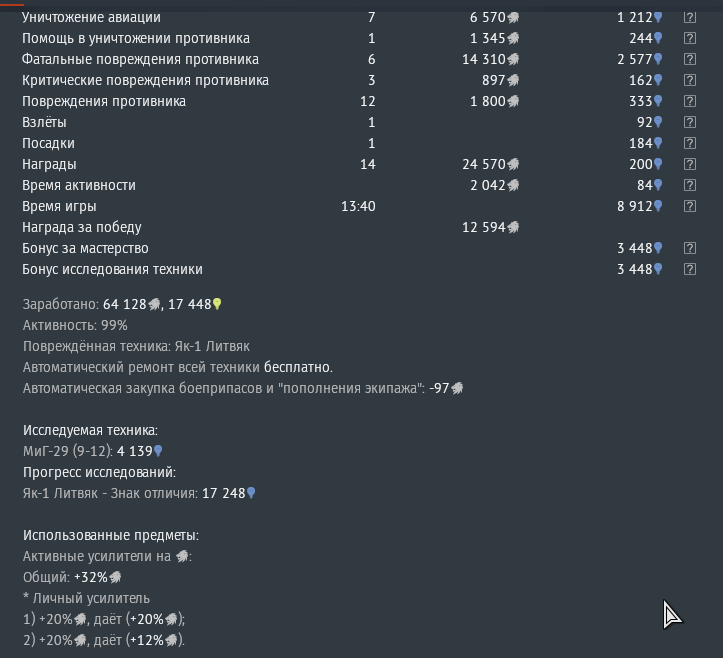Show help for Время активности row
This screenshot has width=723, height=658.
point(689,186)
